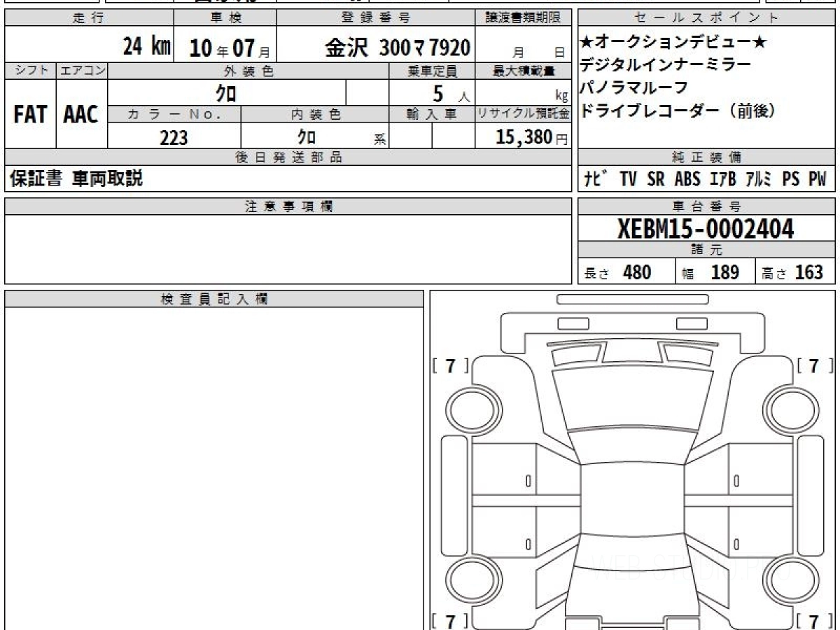Viewport: 840px width, 630px height.
Task: Click the 乗車定員 header
Action: (432, 71)
